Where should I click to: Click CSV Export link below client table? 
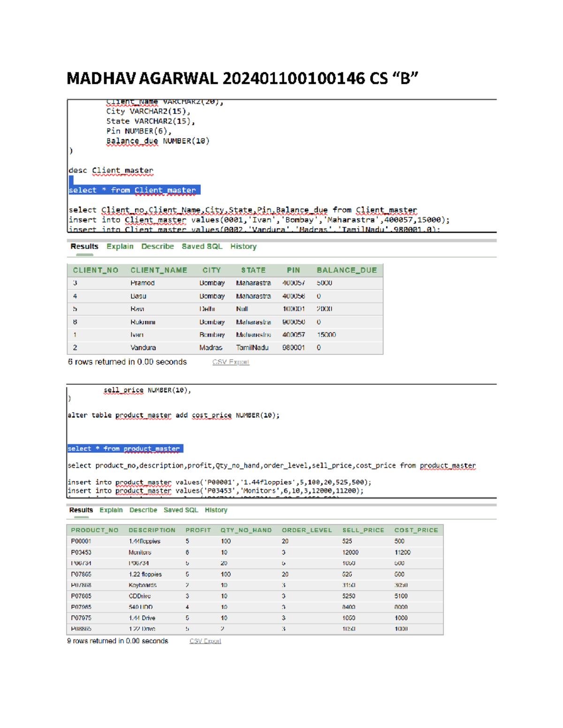coord(230,362)
